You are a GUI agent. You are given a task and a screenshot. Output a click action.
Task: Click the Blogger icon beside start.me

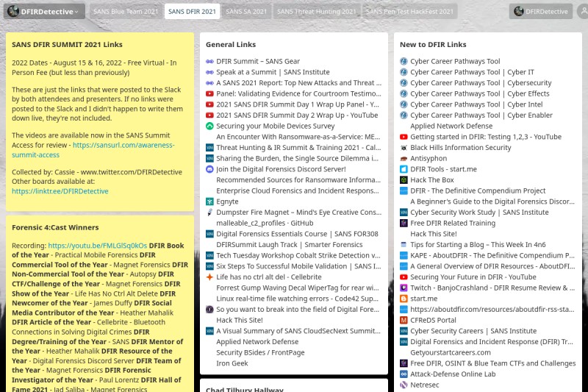click(404, 299)
